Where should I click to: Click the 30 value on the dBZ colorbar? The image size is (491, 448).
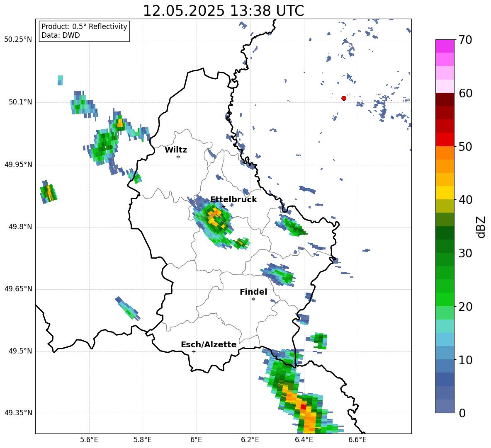point(465,253)
